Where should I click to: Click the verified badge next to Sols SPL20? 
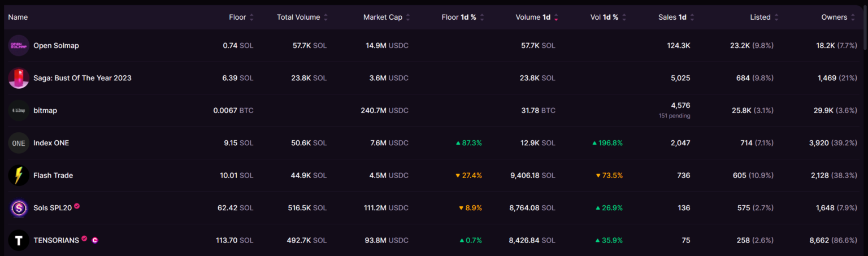[x=77, y=206]
